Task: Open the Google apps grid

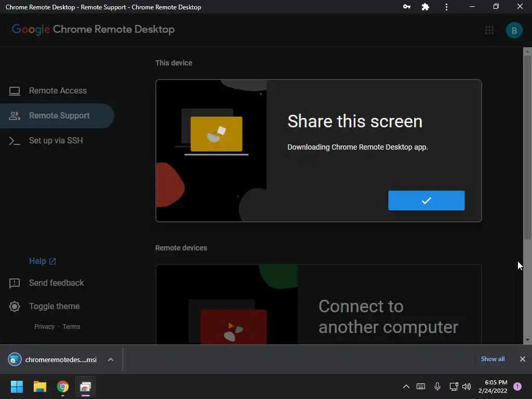Action: coord(489,30)
